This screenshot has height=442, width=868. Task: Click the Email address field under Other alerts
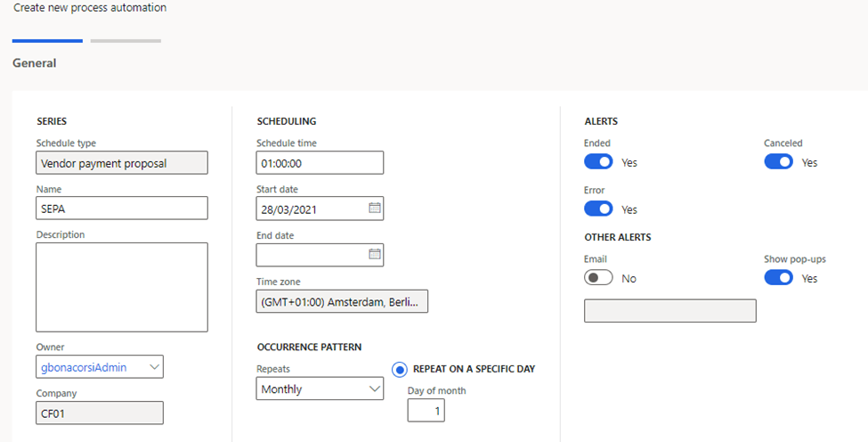669,311
